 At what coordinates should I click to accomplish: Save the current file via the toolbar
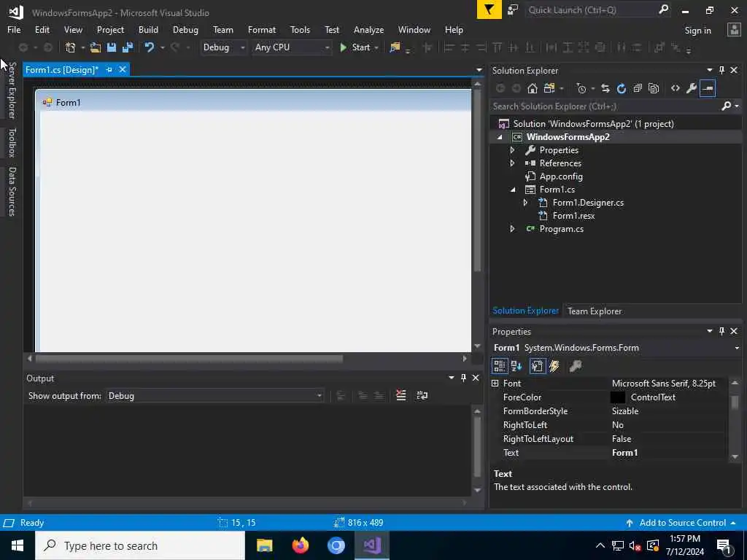(x=112, y=47)
